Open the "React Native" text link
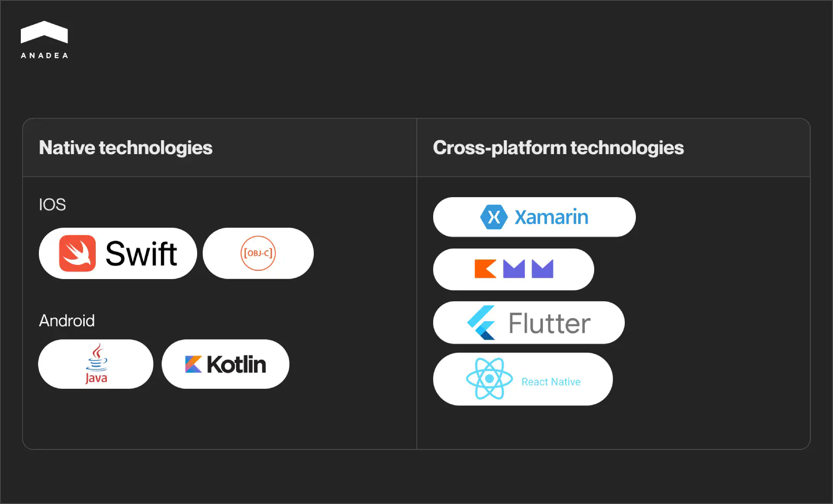This screenshot has height=504, width=833. (x=551, y=382)
